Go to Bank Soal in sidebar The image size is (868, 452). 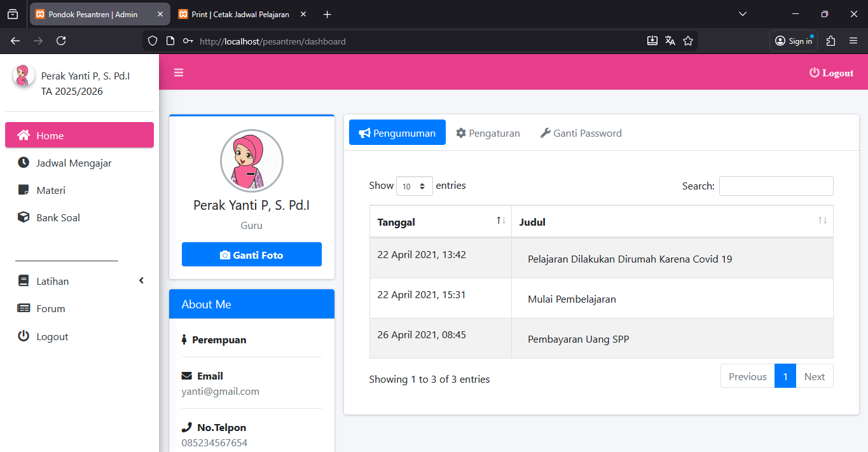tap(58, 217)
